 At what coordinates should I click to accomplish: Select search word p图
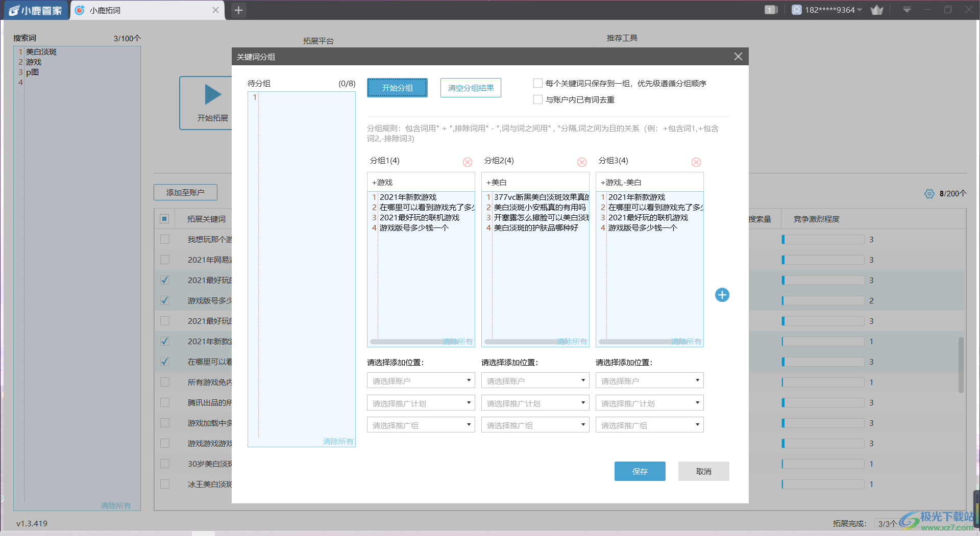coord(32,72)
